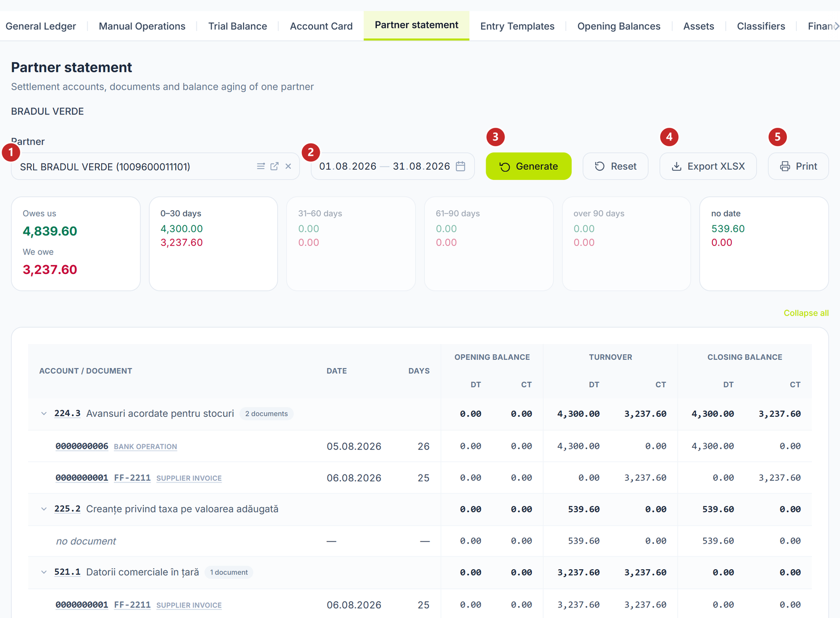Open account 521.1 link
The height and width of the screenshot is (618, 840).
click(x=67, y=573)
